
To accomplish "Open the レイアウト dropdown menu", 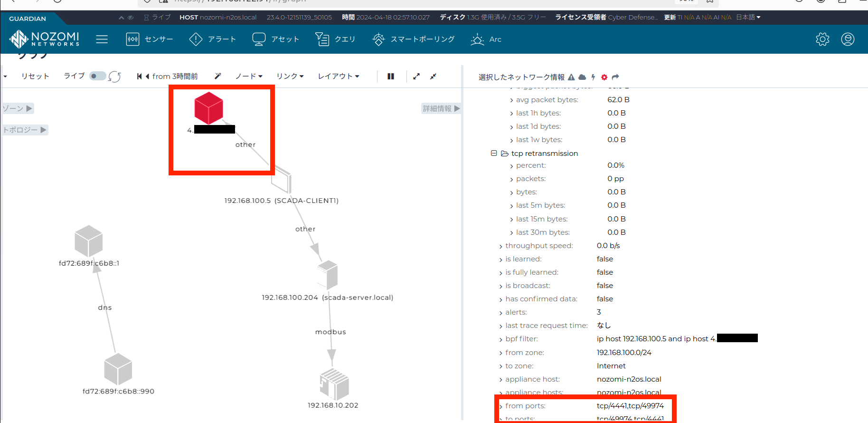I will 338,76.
